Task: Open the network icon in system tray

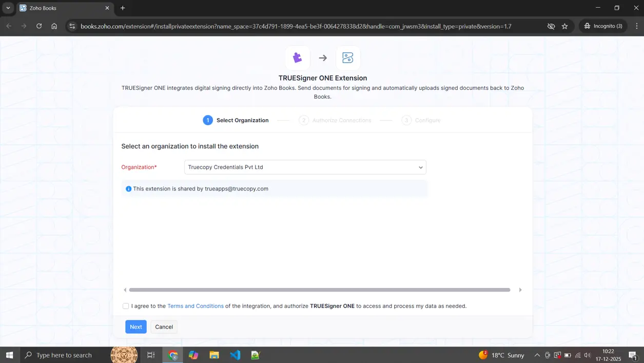Action: pyautogui.click(x=578, y=355)
